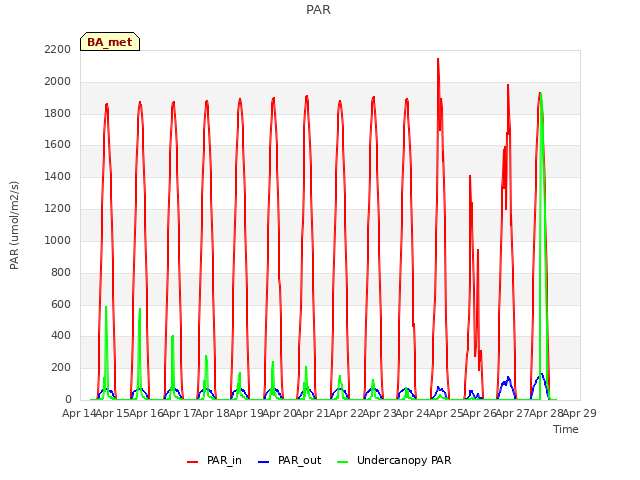Click the 600 y-axis tick label
This screenshot has width=640, height=480.
(x=61, y=304)
